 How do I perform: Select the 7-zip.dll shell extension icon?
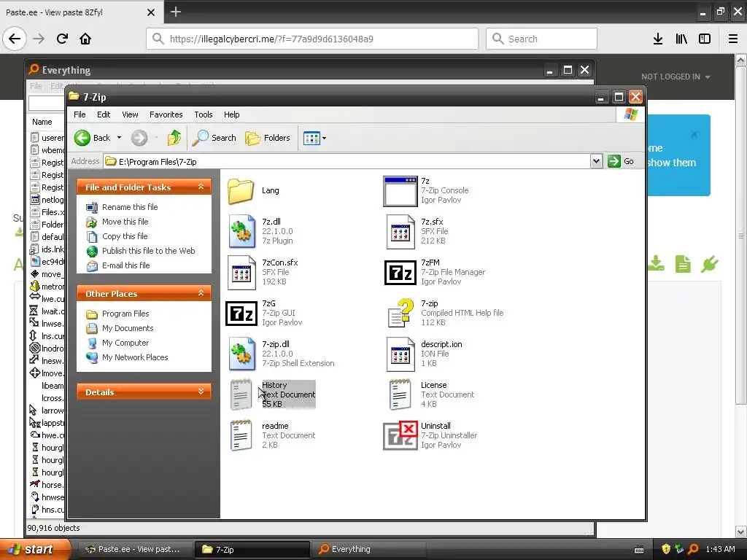pyautogui.click(x=241, y=354)
